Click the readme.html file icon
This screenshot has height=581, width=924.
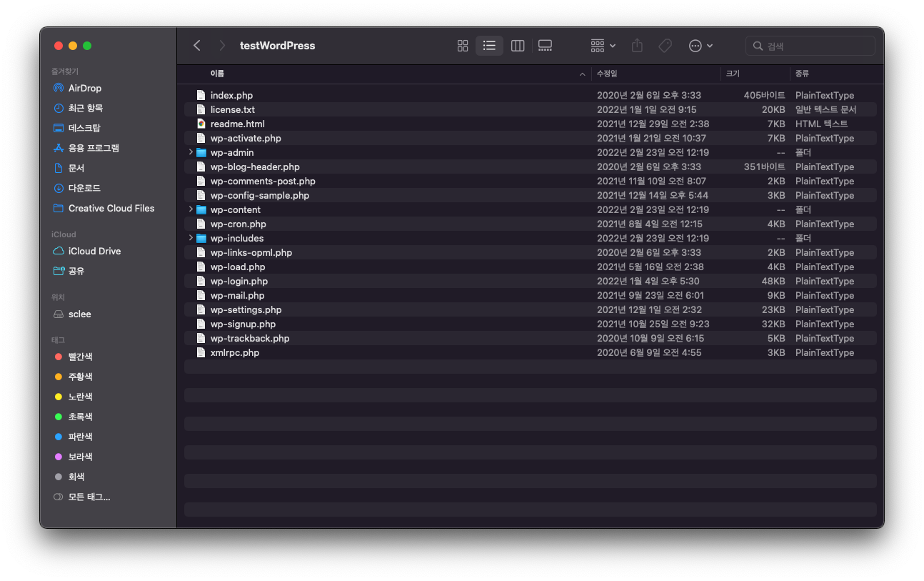(x=201, y=124)
